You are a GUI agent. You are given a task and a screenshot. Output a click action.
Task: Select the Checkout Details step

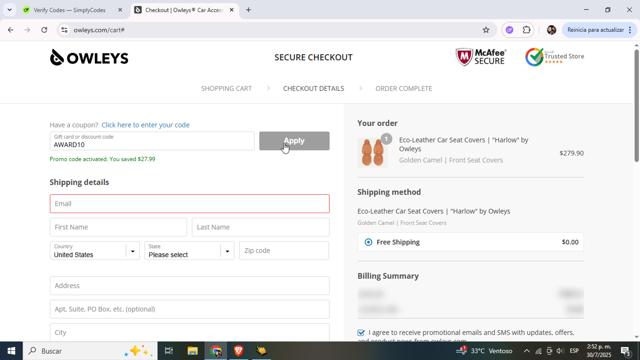pos(313,88)
